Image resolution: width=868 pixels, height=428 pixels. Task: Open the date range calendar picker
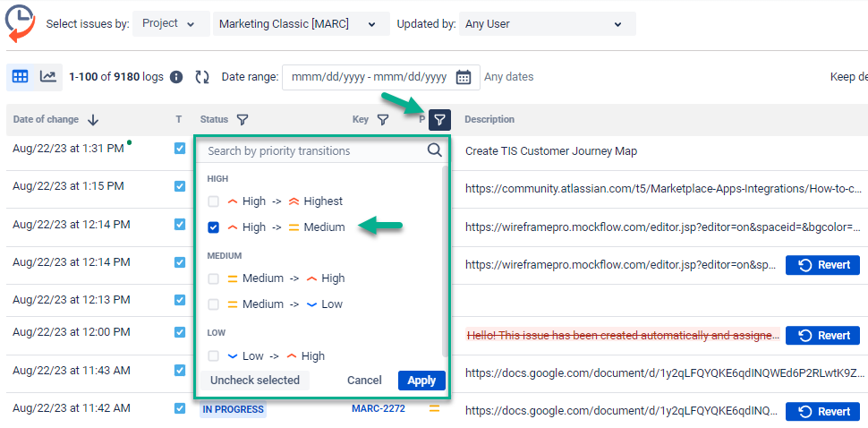pyautogui.click(x=463, y=77)
